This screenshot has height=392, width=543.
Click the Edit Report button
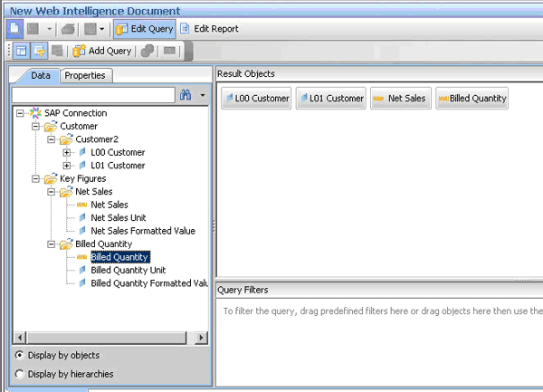click(209, 28)
